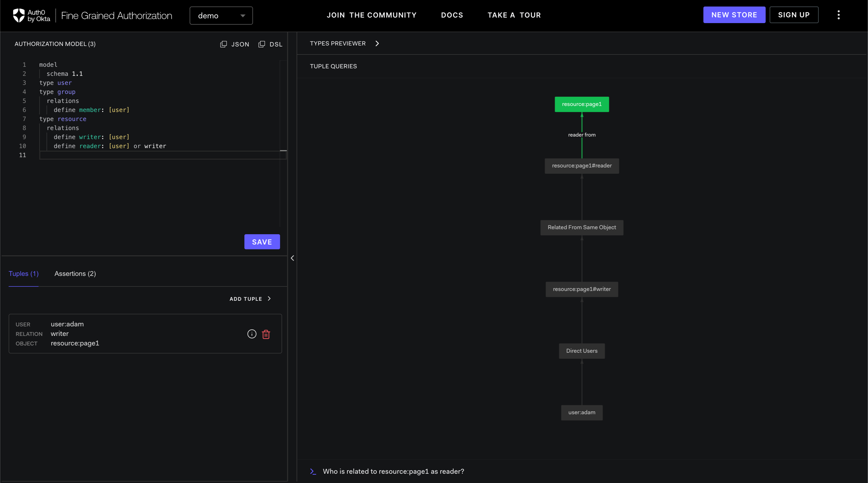Click 'define member: [user]' code line
This screenshot has width=868, height=483.
coord(91,110)
